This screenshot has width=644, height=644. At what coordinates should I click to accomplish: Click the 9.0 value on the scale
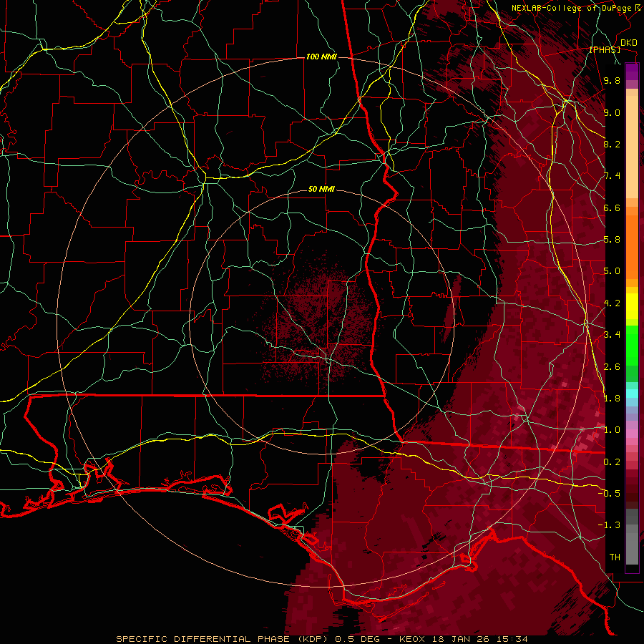coord(612,112)
